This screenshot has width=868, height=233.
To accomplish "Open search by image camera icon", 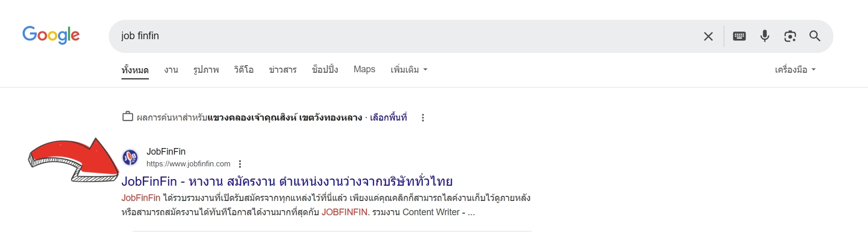I will coord(790,36).
